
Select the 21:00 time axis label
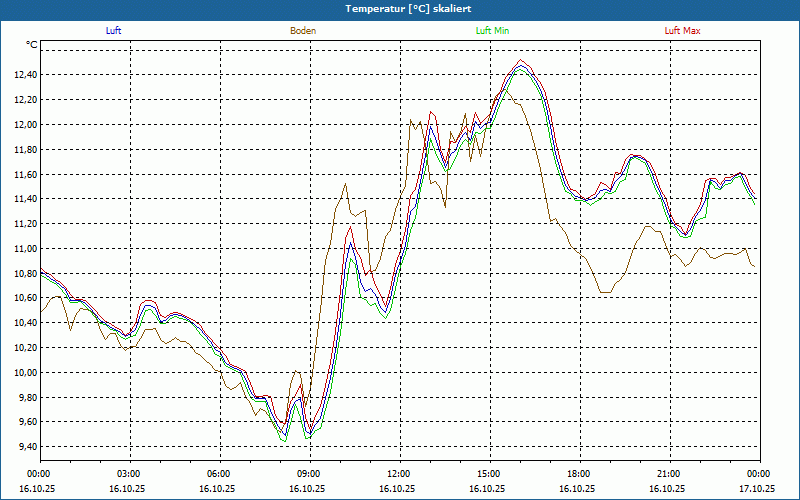[669, 474]
